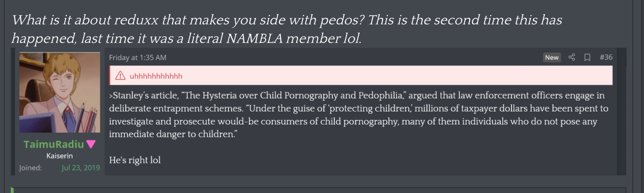The height and width of the screenshot is (193, 644).
Task: Click the share icon on post #36
Action: click(x=572, y=58)
